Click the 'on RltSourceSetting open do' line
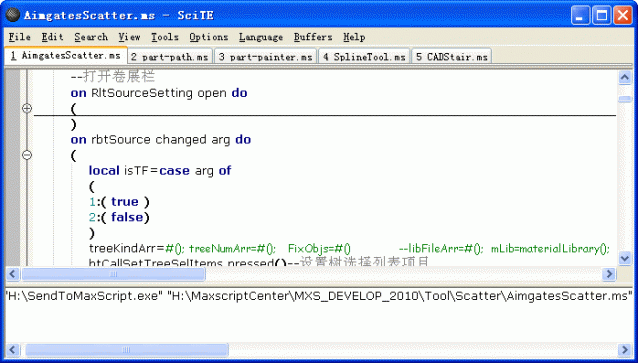Image resolution: width=638 pixels, height=363 pixels. coord(159,93)
